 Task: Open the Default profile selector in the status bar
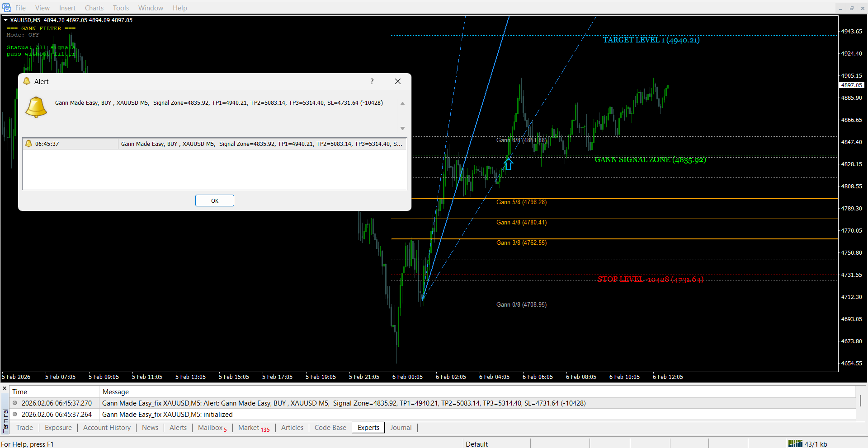[476, 444]
